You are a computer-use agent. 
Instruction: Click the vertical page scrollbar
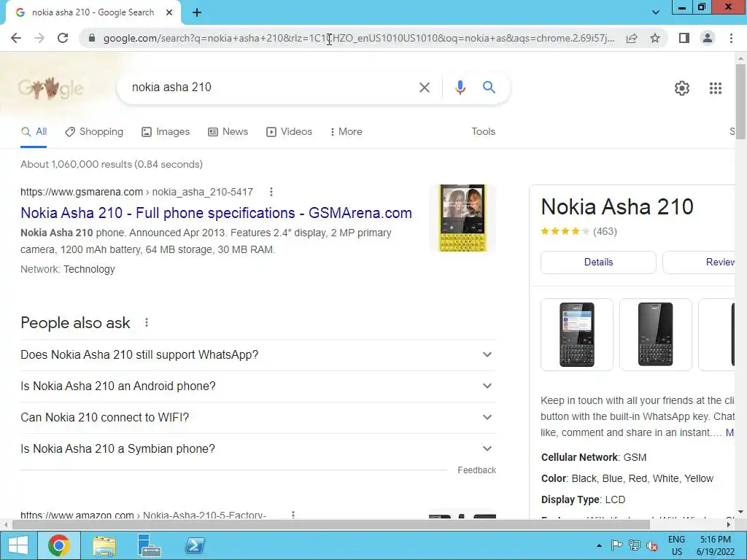(x=740, y=101)
